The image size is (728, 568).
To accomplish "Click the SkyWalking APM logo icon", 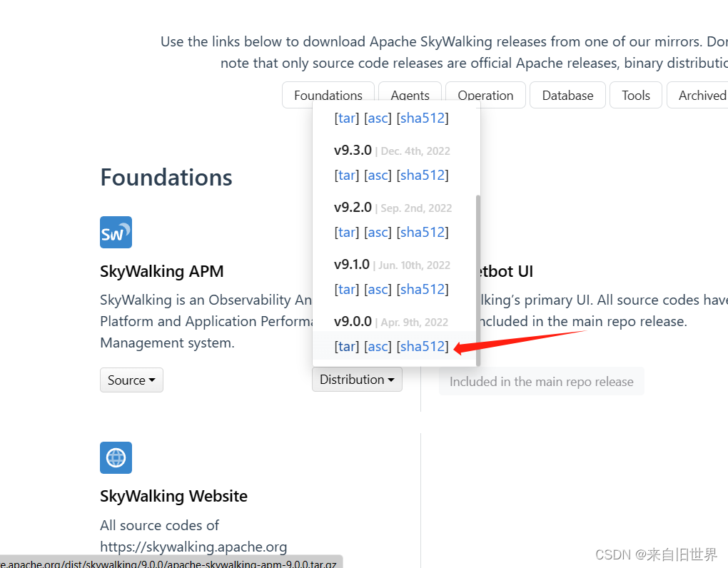I will pyautogui.click(x=116, y=232).
